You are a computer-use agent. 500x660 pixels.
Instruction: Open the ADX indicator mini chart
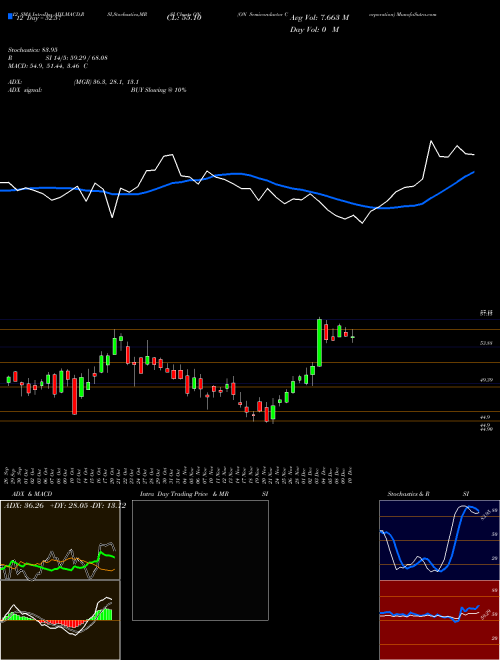(x=60, y=540)
